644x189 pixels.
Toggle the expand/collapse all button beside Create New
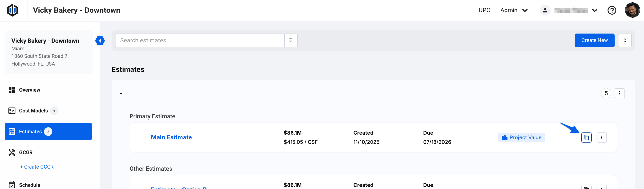click(624, 40)
